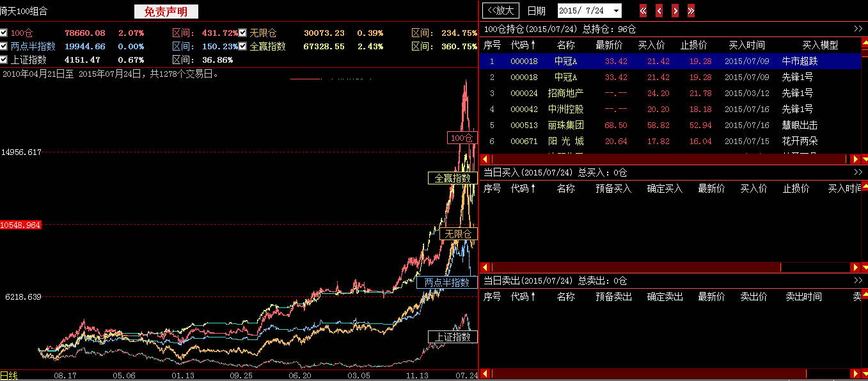This screenshot has width=868, height=381.
Task: Uncheck the 100仓 series checkbox
Action: click(x=4, y=33)
